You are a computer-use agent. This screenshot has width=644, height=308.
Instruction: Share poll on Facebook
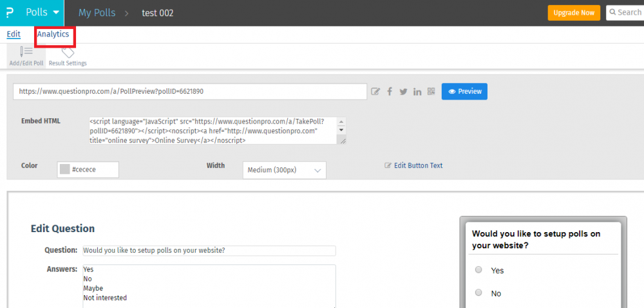pos(390,92)
